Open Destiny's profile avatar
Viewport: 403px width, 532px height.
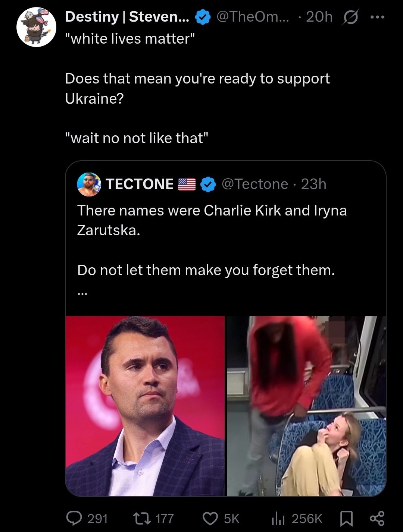coord(36,27)
